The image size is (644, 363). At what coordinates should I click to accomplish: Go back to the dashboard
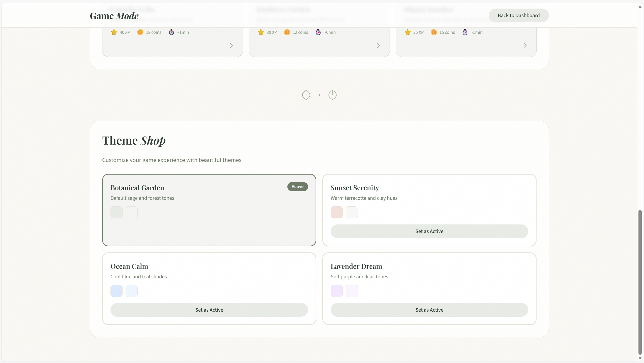pos(518,15)
